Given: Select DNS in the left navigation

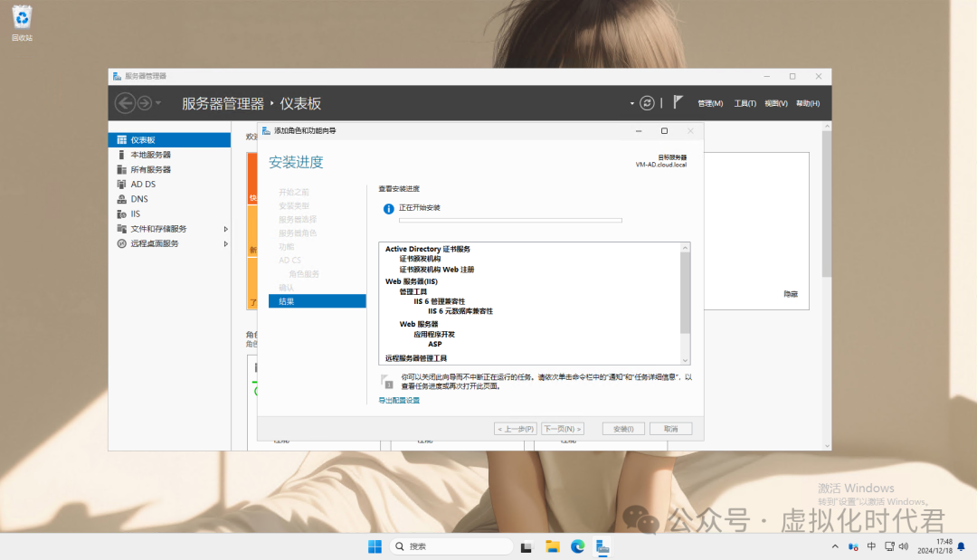Looking at the screenshot, I should pyautogui.click(x=138, y=199).
